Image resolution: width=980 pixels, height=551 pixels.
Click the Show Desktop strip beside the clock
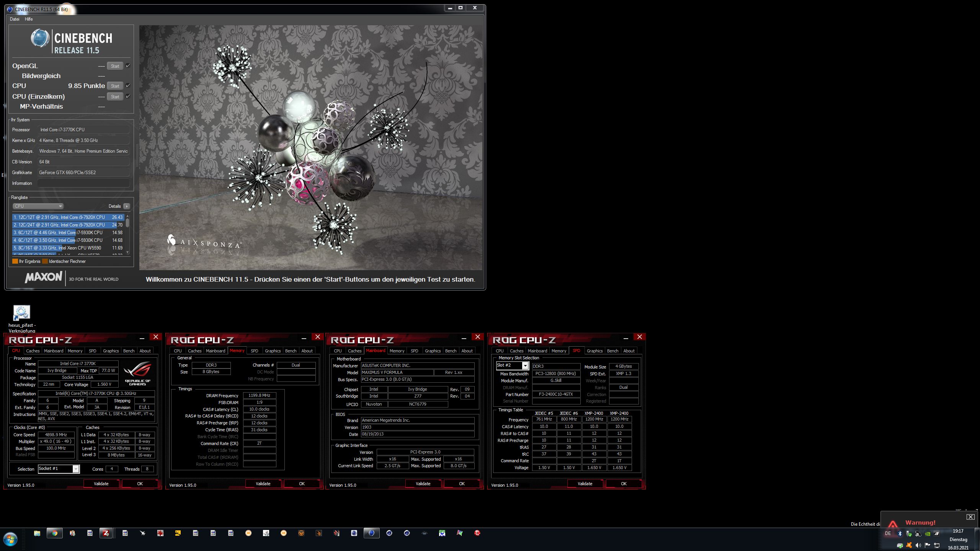click(977, 540)
